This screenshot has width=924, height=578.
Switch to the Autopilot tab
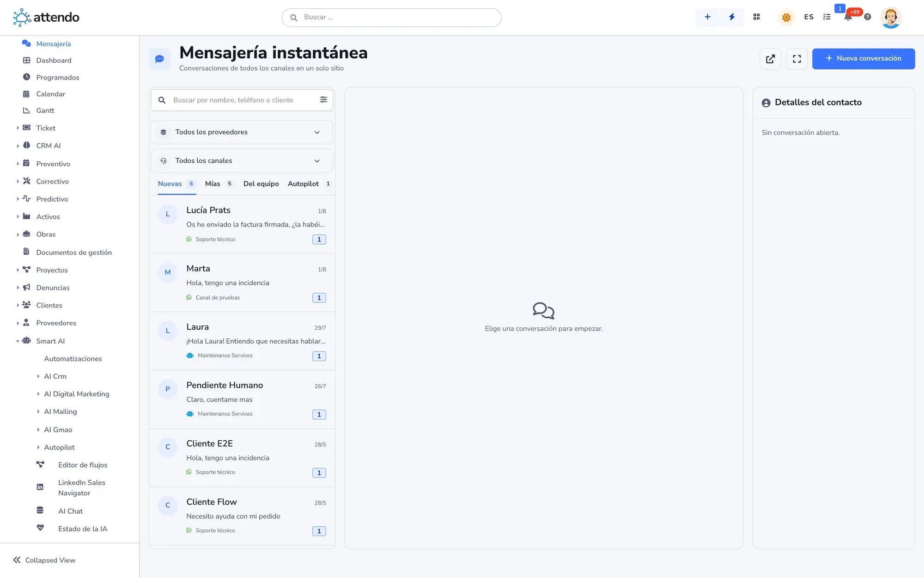pyautogui.click(x=309, y=184)
